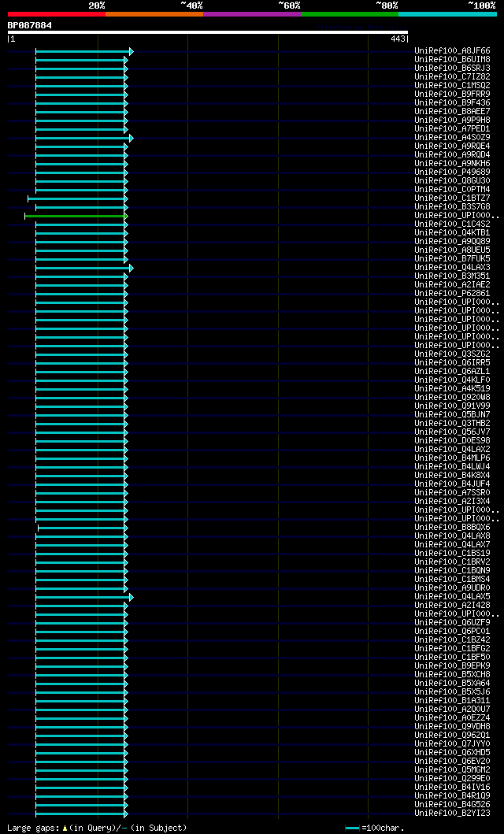Viewport: 504px width, 834px height.
Task: Open the UniRef100_C7IZ82 hit label
Action: [453, 77]
